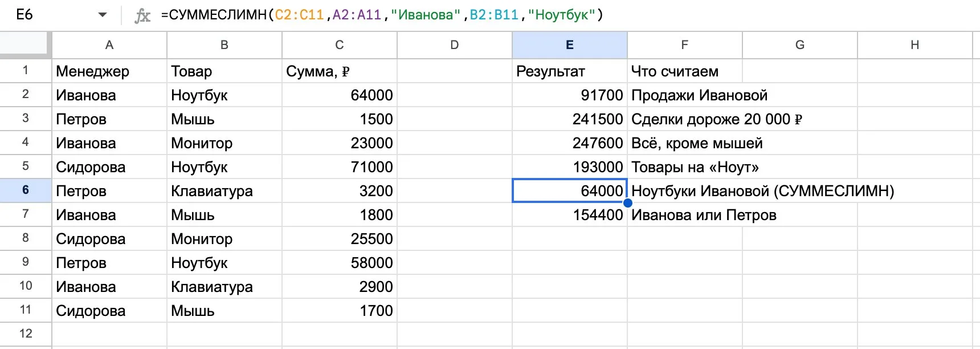980x349 pixels.
Task: Select column A header
Action: coord(109,45)
